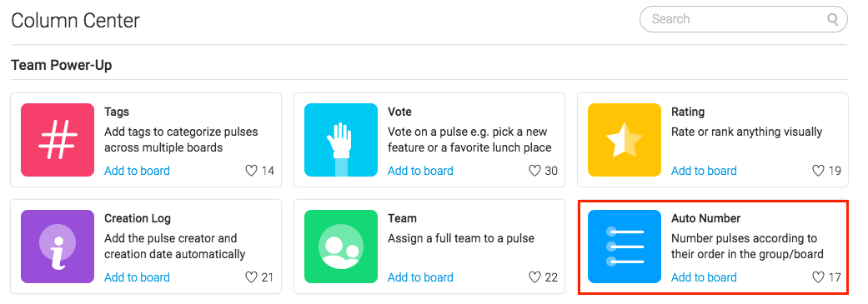Click the yellow Rating star icon
This screenshot has width=868, height=304.
coord(625,140)
